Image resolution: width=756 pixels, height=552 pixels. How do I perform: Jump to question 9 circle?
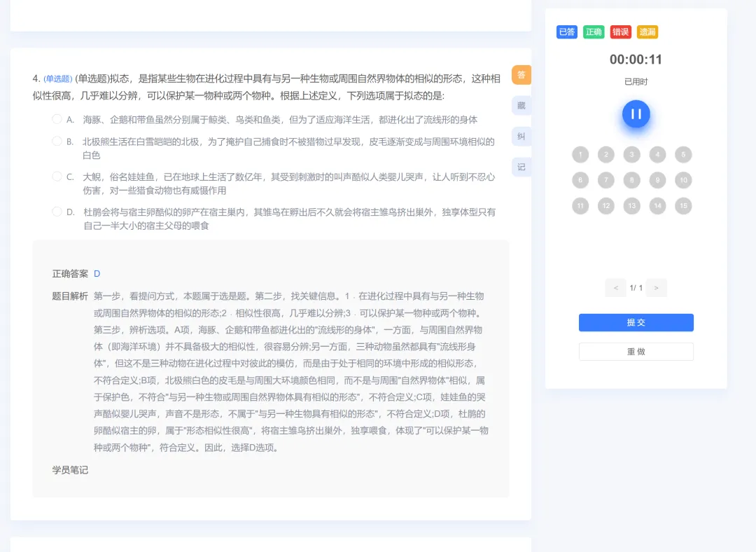click(x=657, y=180)
